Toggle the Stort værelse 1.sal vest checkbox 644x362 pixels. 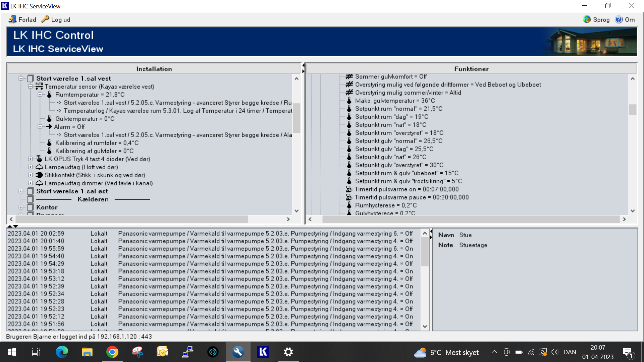coord(31,78)
